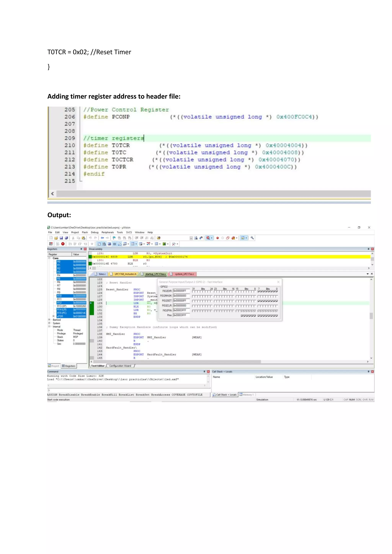
Task: Click the red Stop execution icon
Action: click(x=63, y=244)
